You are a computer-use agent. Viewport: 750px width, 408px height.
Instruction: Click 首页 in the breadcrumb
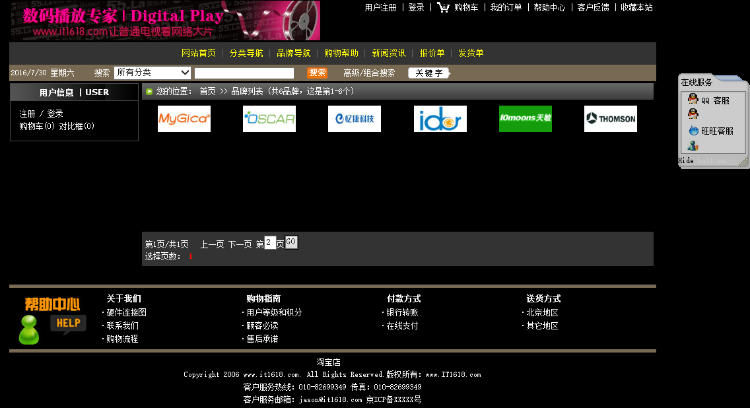click(x=208, y=91)
